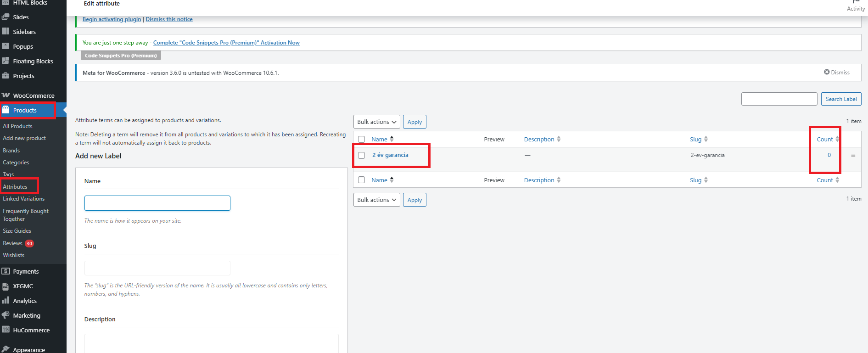Screen dimensions: 868x353
Task: Click Begin activating plugin link
Action: pos(112,19)
